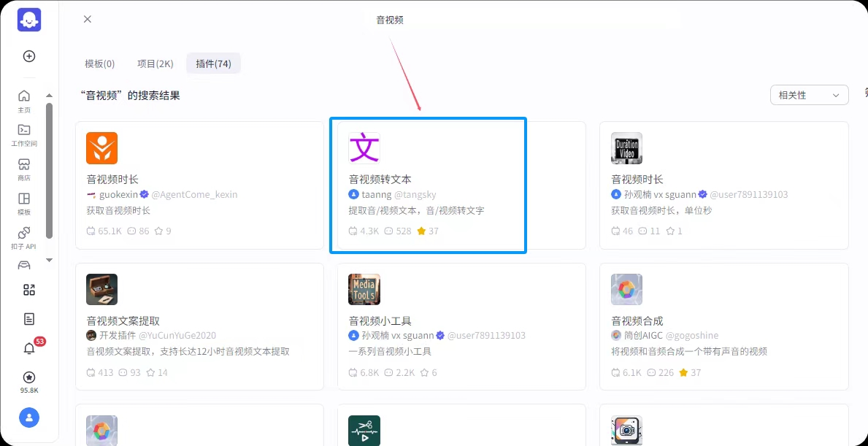Image resolution: width=868 pixels, height=446 pixels.
Task: Star the 音视频小工具 plugin
Action: tap(425, 372)
